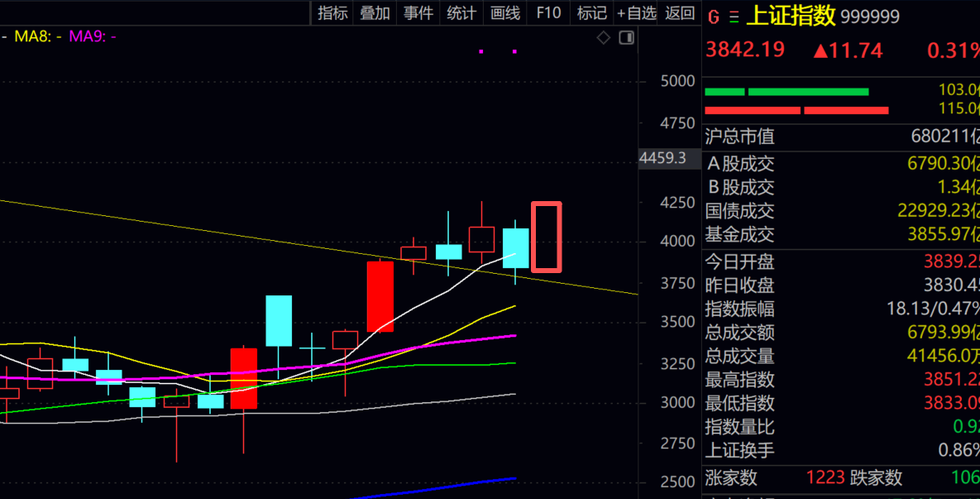The width and height of the screenshot is (980, 499).
Task: Add the index via +自选
Action: (636, 13)
